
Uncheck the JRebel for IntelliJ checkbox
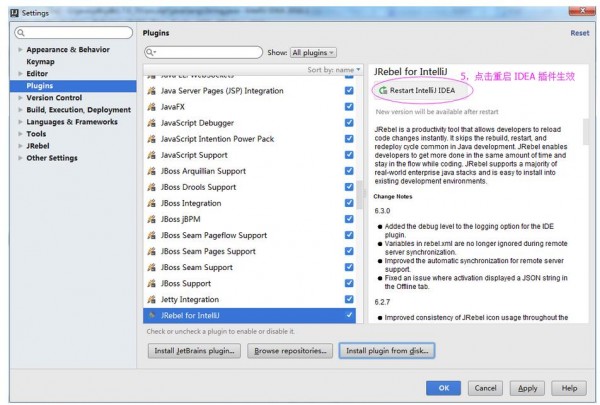(349, 315)
